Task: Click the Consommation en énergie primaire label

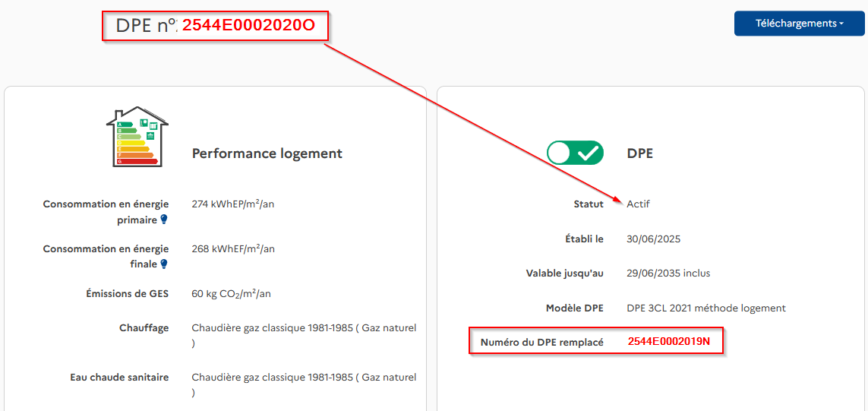Action: pos(106,212)
